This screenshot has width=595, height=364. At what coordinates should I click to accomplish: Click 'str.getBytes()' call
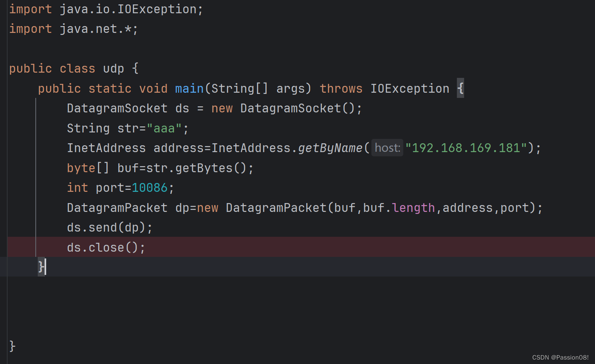tap(196, 168)
